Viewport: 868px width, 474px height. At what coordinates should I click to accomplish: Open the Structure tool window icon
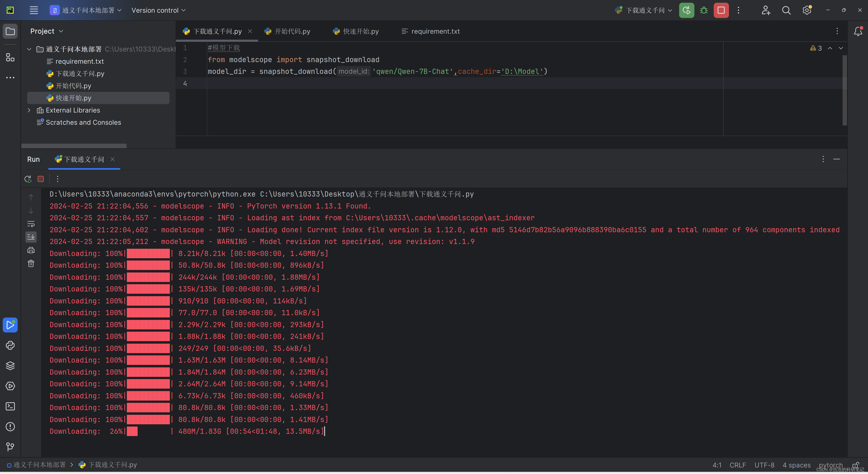pyautogui.click(x=10, y=57)
